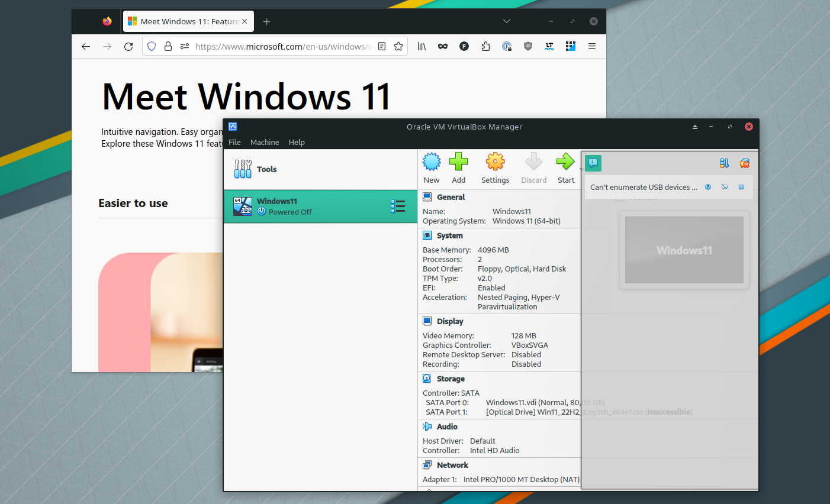Click the Firefox address bar URL
The image size is (830, 504).
click(283, 46)
